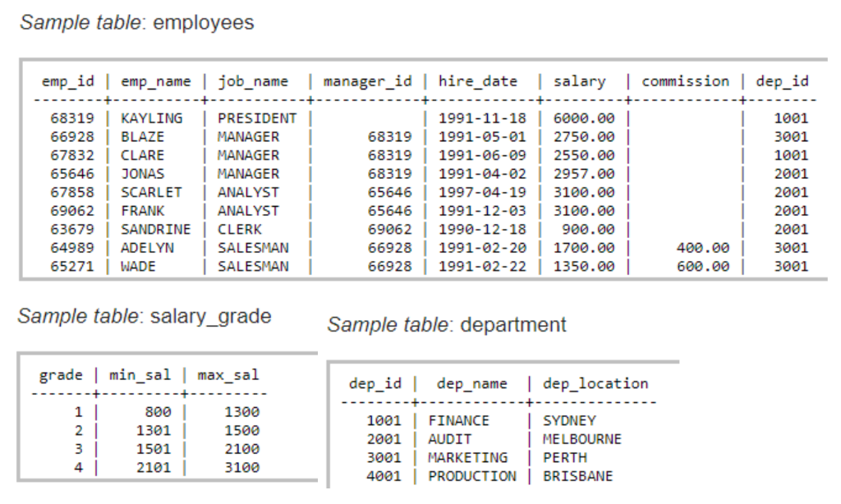Select the salary column header

click(581, 80)
